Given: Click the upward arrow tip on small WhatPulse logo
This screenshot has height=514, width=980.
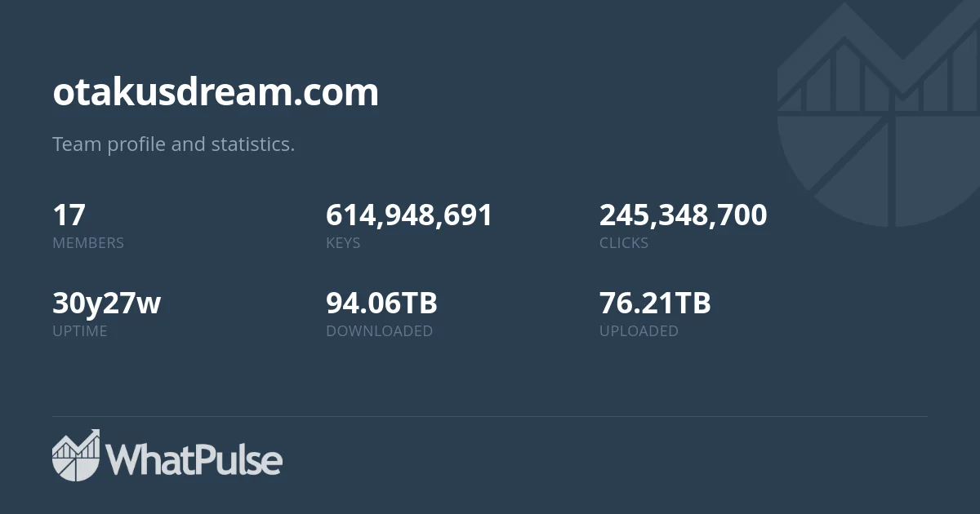Looking at the screenshot, I should click(x=96, y=433).
